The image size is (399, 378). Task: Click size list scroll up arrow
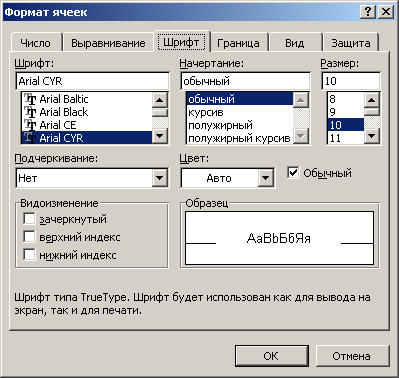(372, 100)
